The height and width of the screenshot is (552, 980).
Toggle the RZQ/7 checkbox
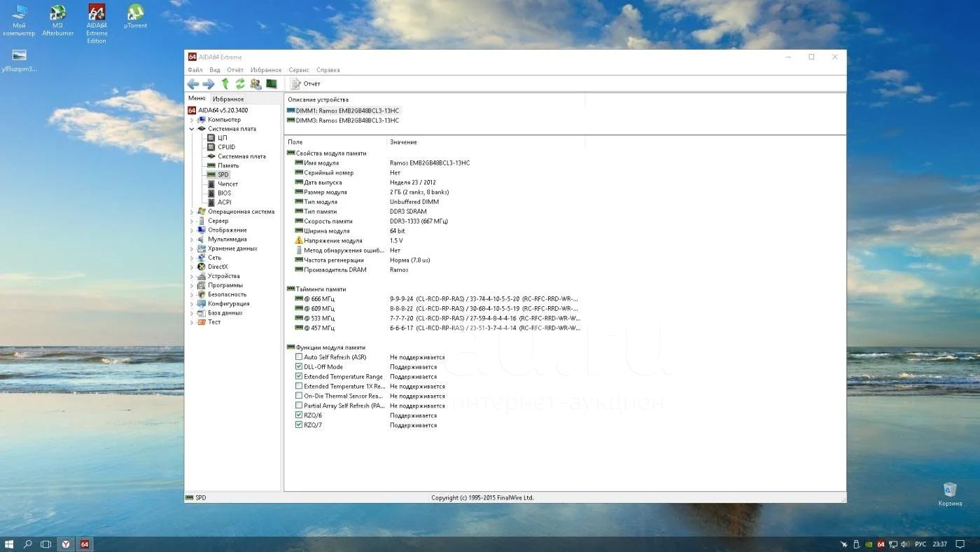click(x=299, y=425)
